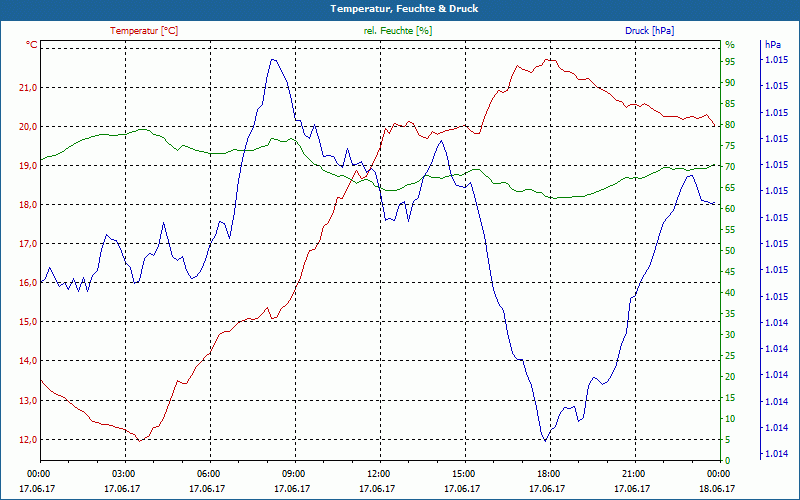Click the '06:00' time axis label
The image size is (800, 500).
point(208,473)
